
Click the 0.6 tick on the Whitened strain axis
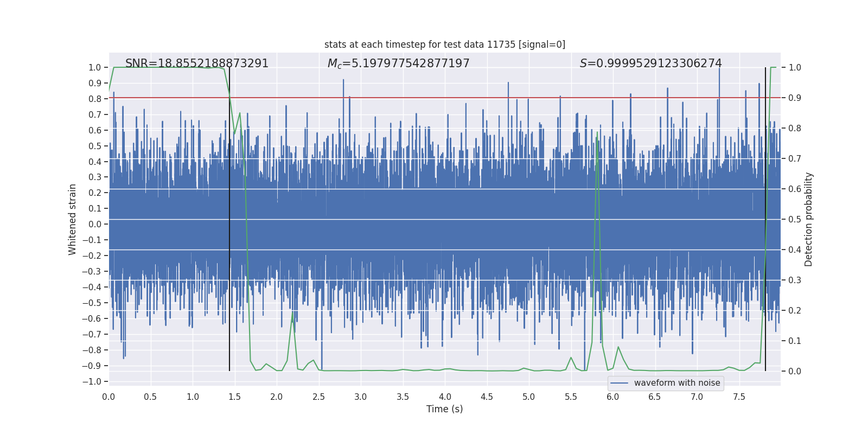point(95,130)
